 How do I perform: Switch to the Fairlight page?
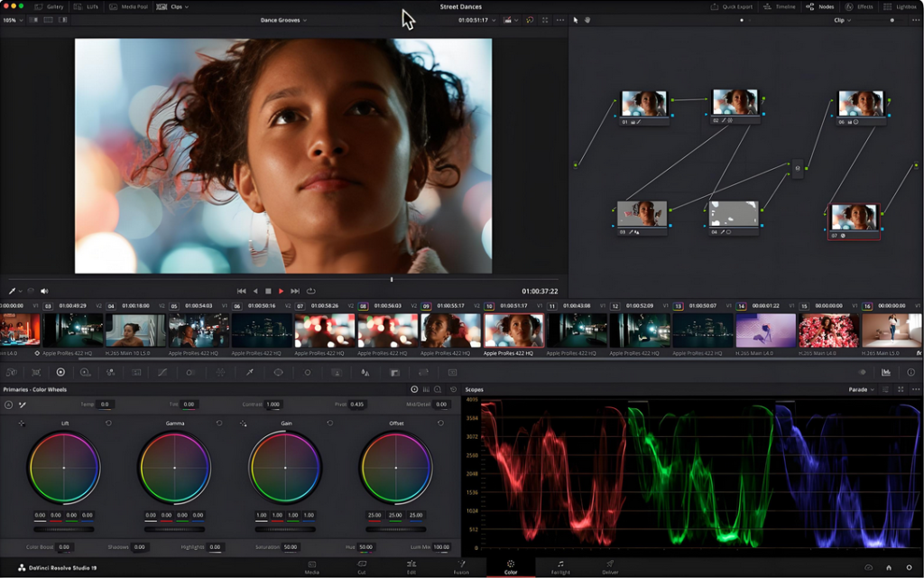[x=559, y=567]
